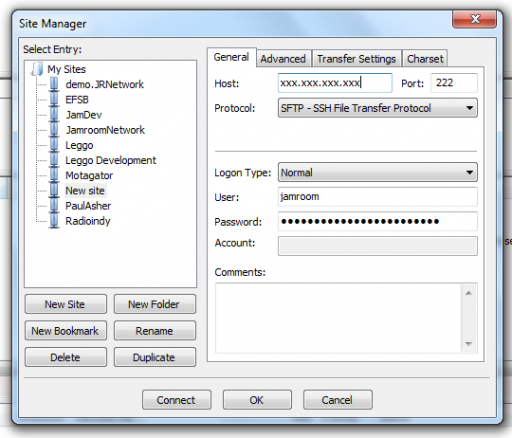Click the My Sites folder icon
Screen dimensions: 512x438
point(37,69)
